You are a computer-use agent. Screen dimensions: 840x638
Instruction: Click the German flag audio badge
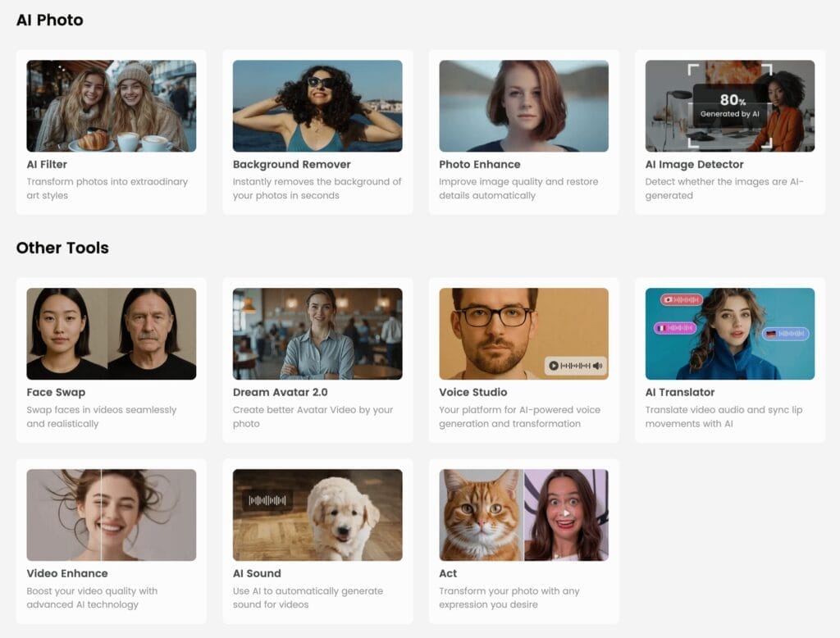coord(786,334)
